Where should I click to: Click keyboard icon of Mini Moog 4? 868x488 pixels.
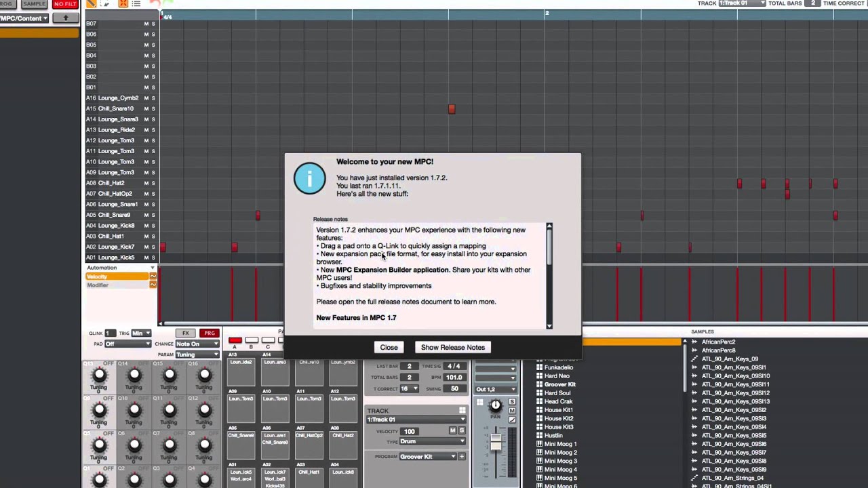pos(540,470)
